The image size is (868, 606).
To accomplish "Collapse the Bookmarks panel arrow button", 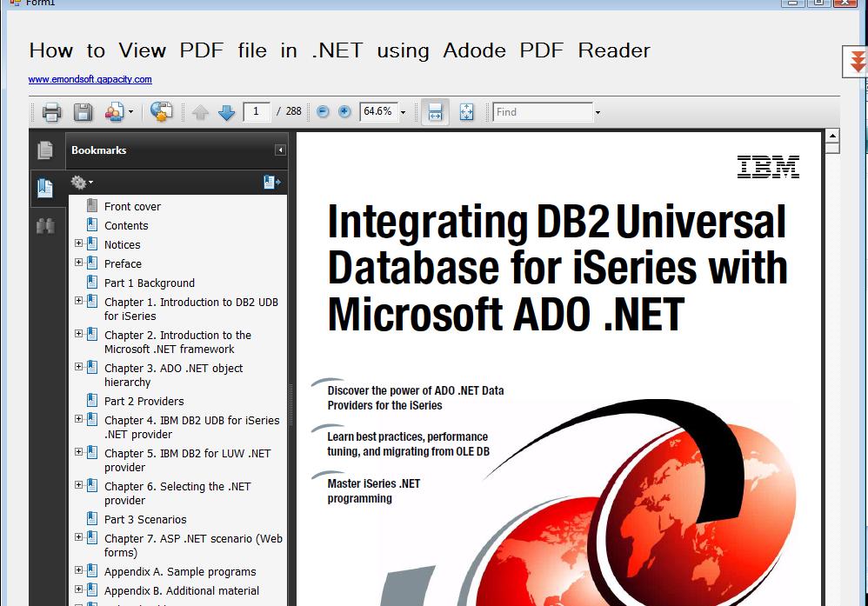I will tap(280, 150).
